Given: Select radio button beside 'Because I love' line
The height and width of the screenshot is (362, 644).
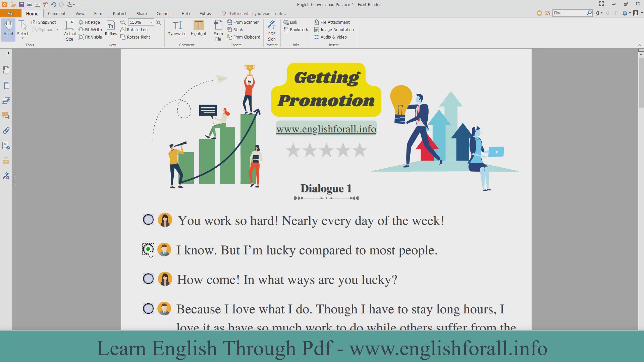Looking at the screenshot, I should tap(148, 309).
